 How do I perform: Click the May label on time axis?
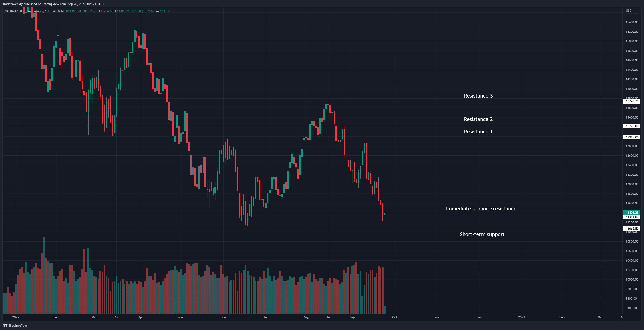coord(181,317)
